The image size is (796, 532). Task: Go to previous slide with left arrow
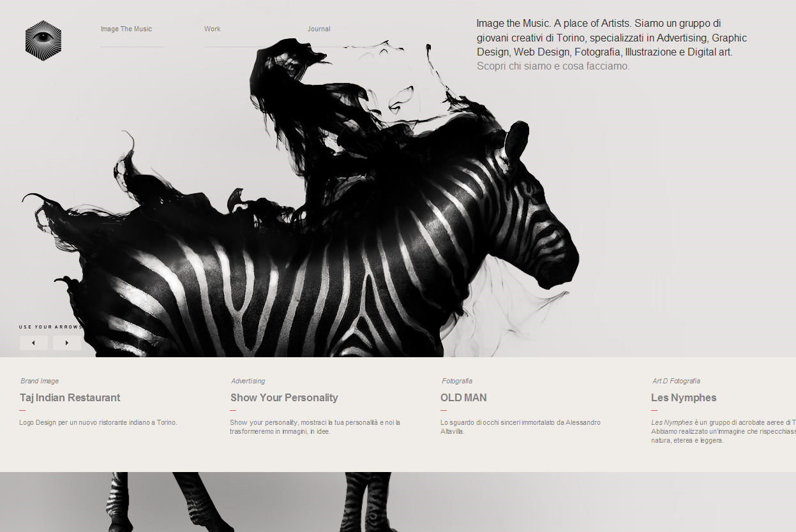click(x=34, y=343)
